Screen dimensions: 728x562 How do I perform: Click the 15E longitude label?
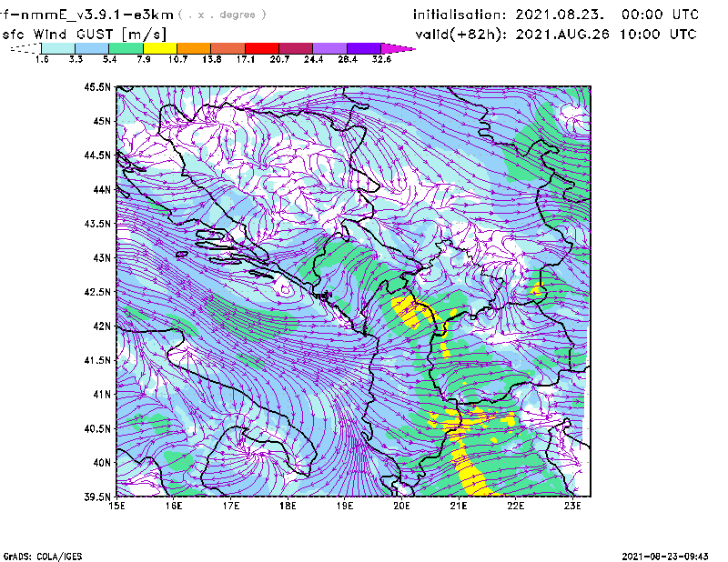(116, 506)
